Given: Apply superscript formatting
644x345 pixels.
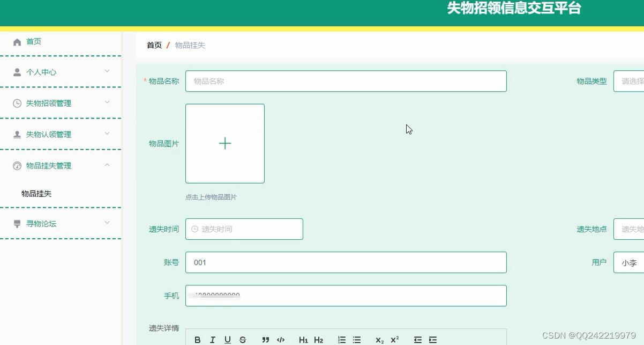Looking at the screenshot, I should [395, 340].
